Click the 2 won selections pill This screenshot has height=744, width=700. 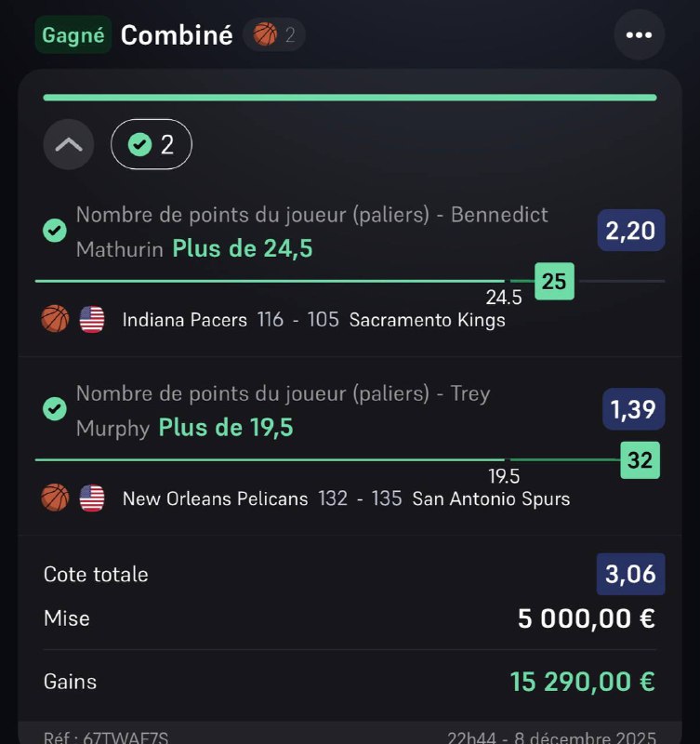152,144
